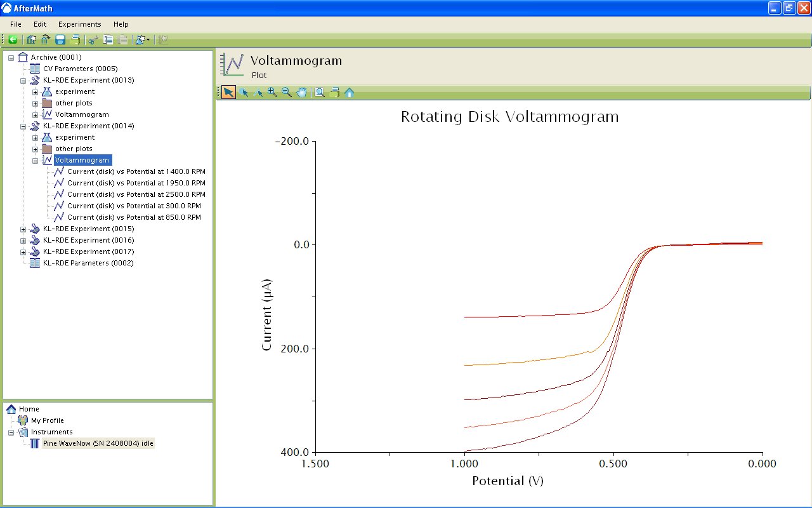Open the Edit menu

point(40,24)
